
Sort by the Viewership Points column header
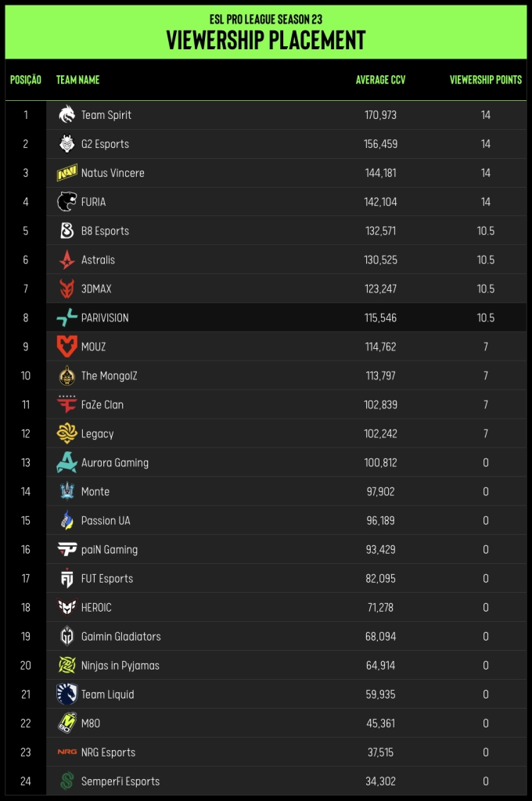click(486, 80)
